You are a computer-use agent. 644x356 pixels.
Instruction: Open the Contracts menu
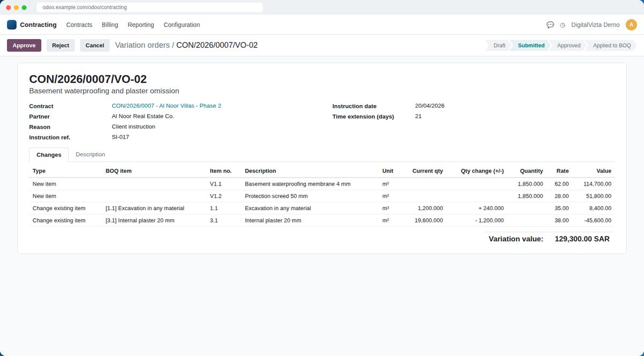tap(79, 25)
